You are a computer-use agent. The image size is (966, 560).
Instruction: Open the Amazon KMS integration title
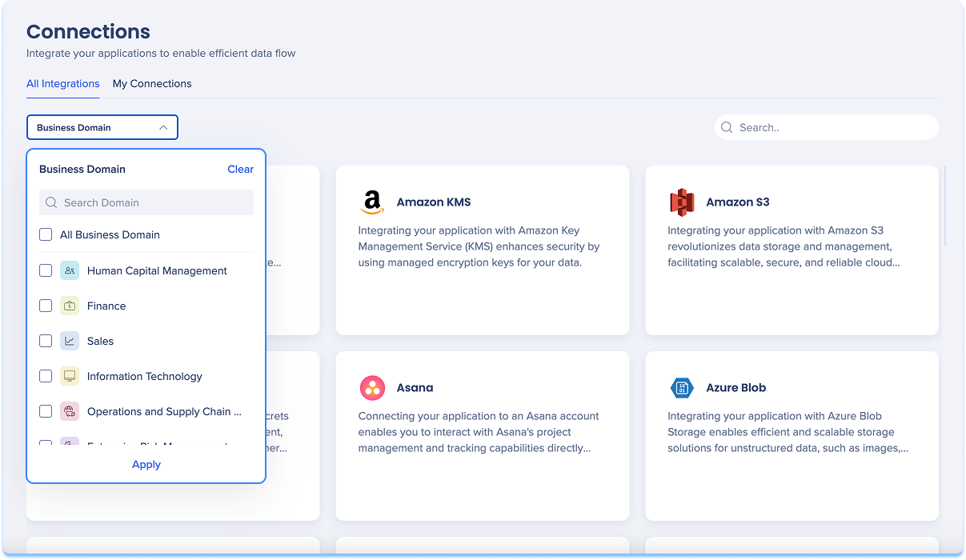pyautogui.click(x=434, y=202)
